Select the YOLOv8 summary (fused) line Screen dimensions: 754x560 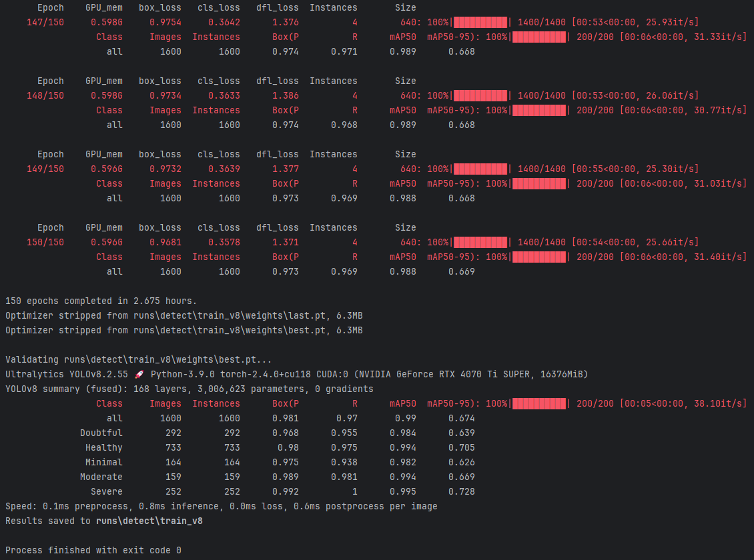pos(189,389)
